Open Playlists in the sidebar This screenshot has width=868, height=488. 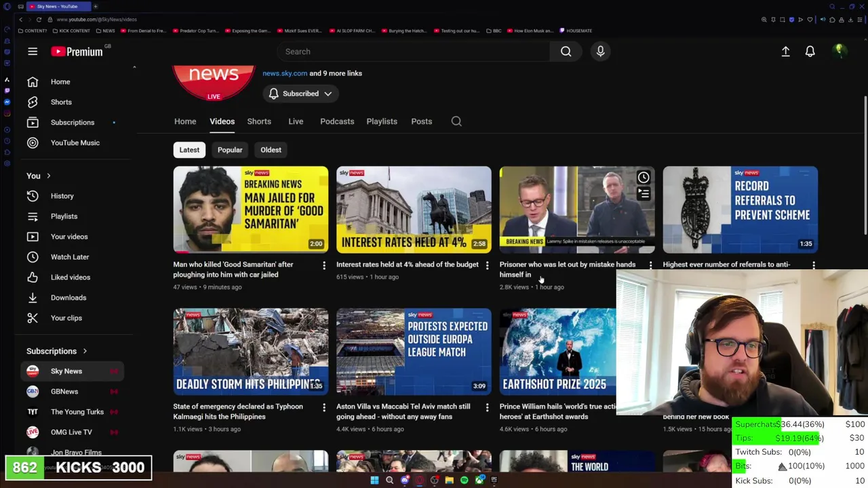click(64, 216)
